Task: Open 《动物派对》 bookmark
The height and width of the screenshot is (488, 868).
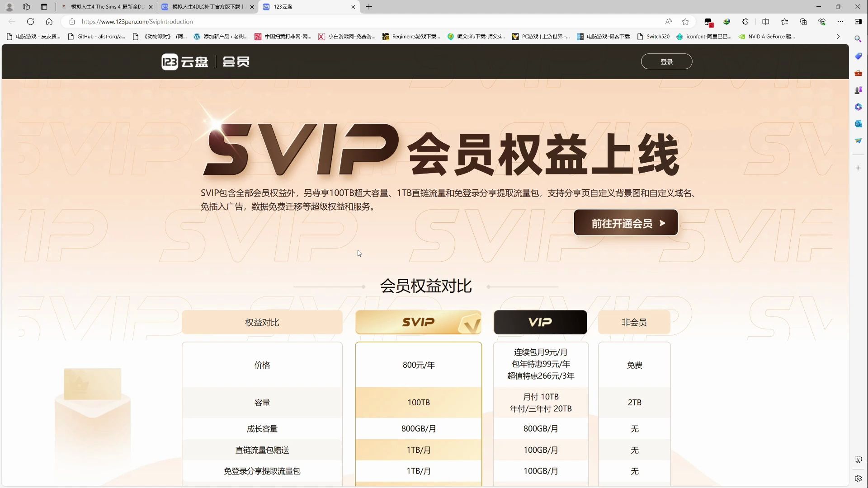Action: 160,37
